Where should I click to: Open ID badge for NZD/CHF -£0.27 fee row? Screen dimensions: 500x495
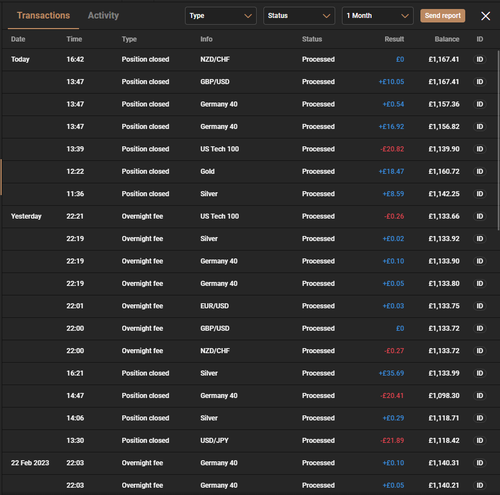(x=480, y=351)
